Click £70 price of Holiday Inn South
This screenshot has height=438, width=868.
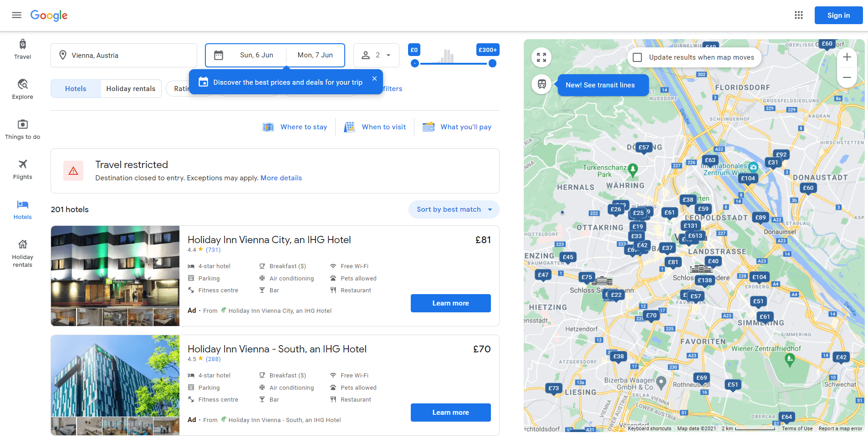click(482, 349)
